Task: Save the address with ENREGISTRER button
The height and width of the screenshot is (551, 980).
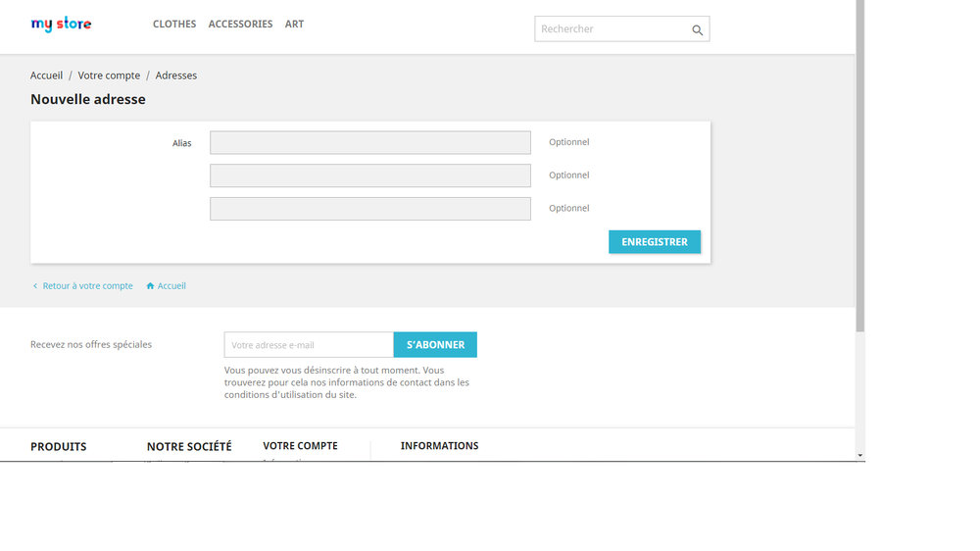Action: 655,242
